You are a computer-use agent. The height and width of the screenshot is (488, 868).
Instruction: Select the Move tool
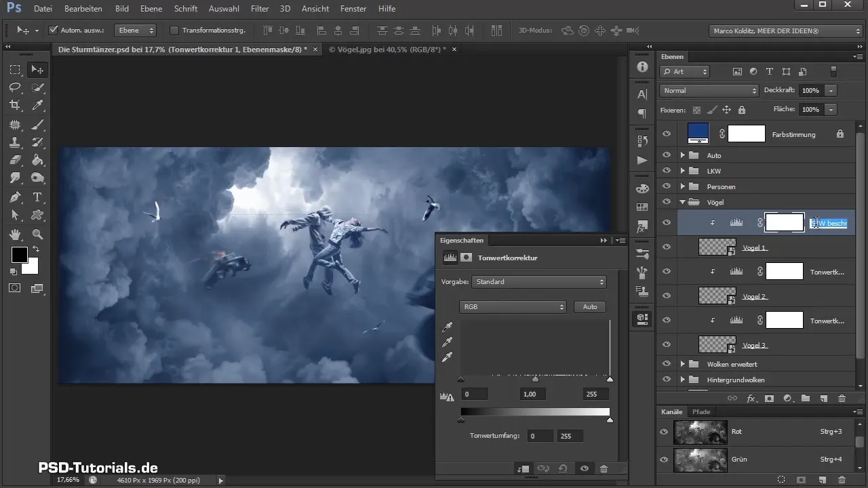point(37,69)
